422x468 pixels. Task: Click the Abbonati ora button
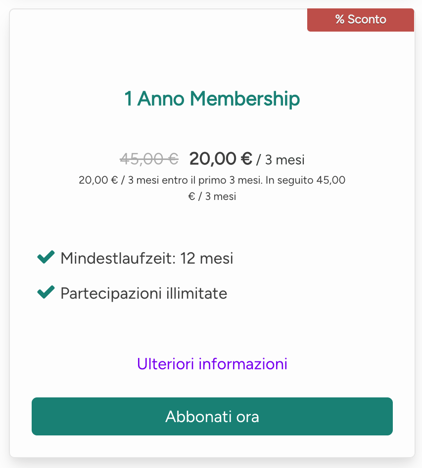coord(212,416)
